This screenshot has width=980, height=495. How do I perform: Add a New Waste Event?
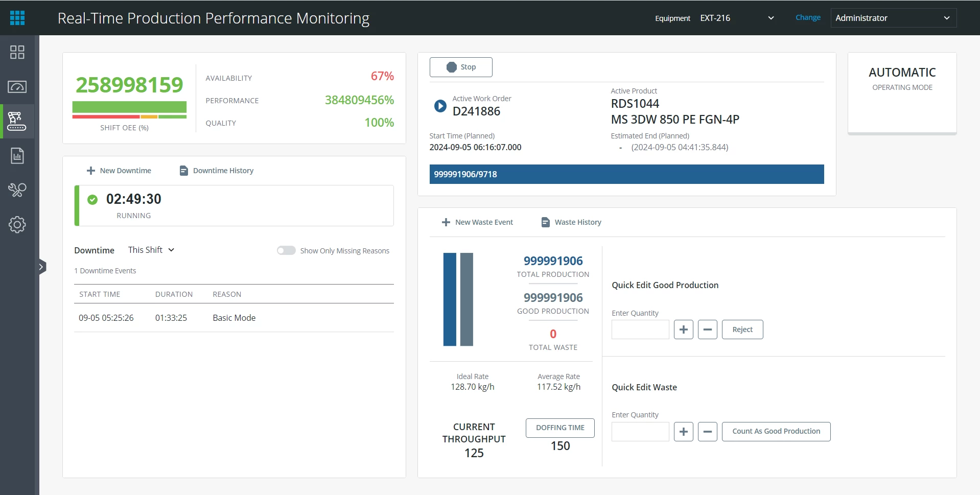coord(477,222)
